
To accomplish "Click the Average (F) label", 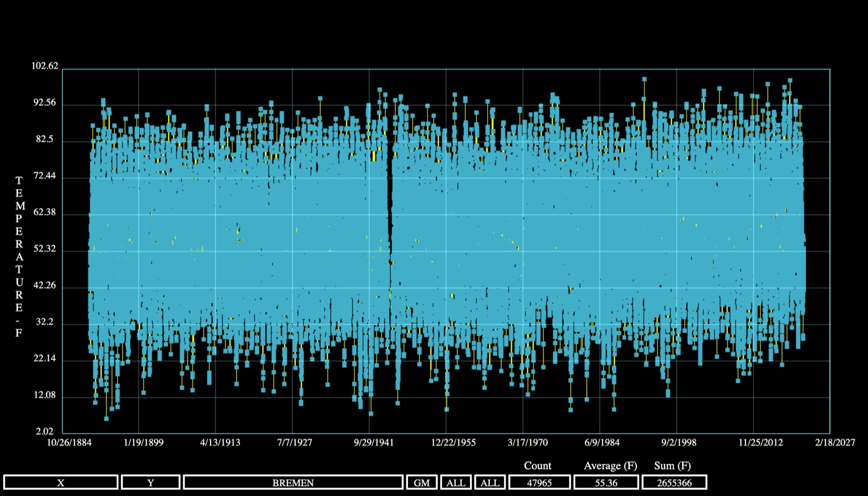I will [x=610, y=466].
